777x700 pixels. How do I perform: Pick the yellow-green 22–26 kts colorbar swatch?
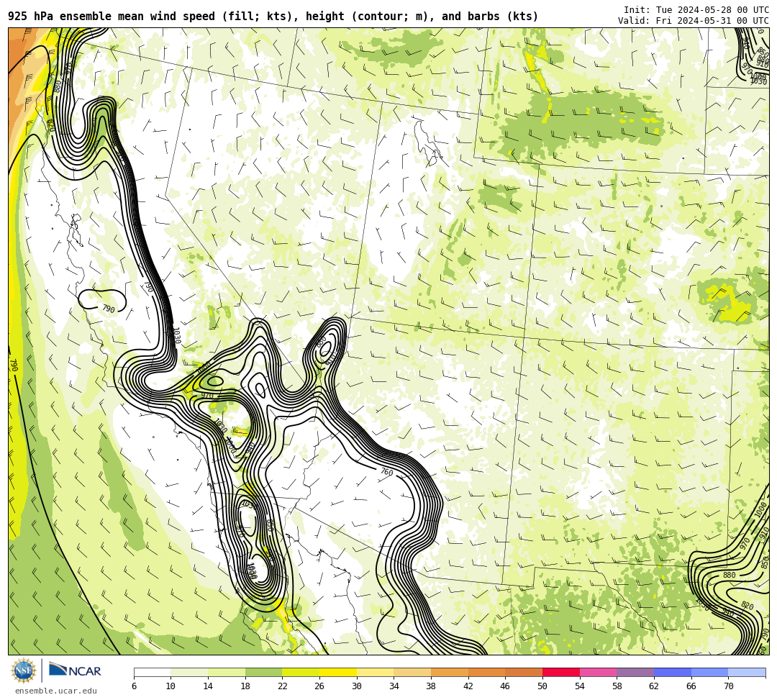[301, 672]
